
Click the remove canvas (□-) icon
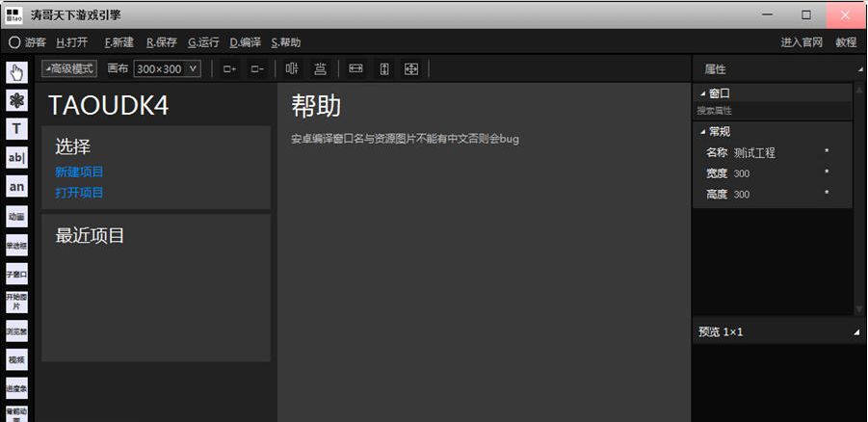pos(257,69)
